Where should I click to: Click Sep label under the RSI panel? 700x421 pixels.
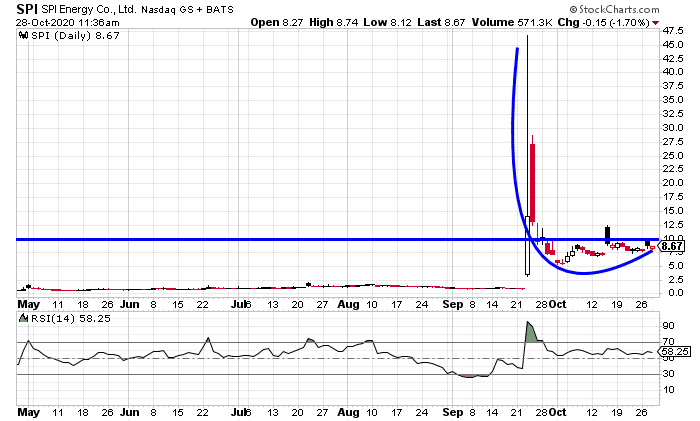pos(453,413)
